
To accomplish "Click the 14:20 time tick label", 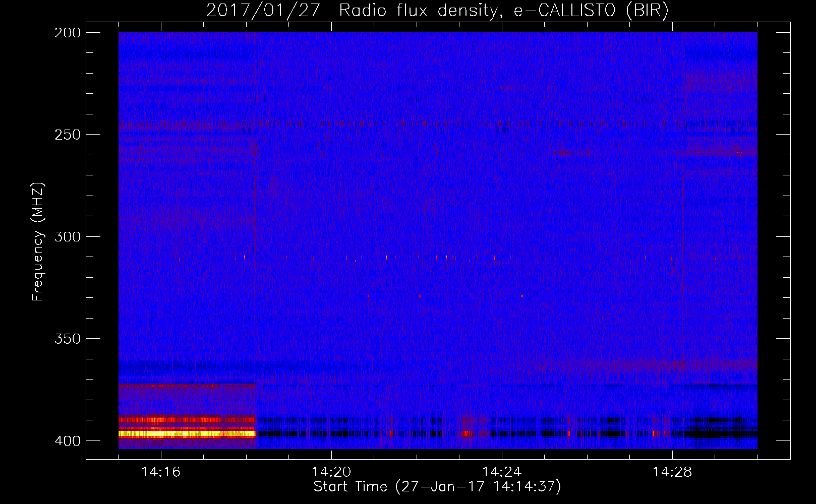I will [x=331, y=472].
